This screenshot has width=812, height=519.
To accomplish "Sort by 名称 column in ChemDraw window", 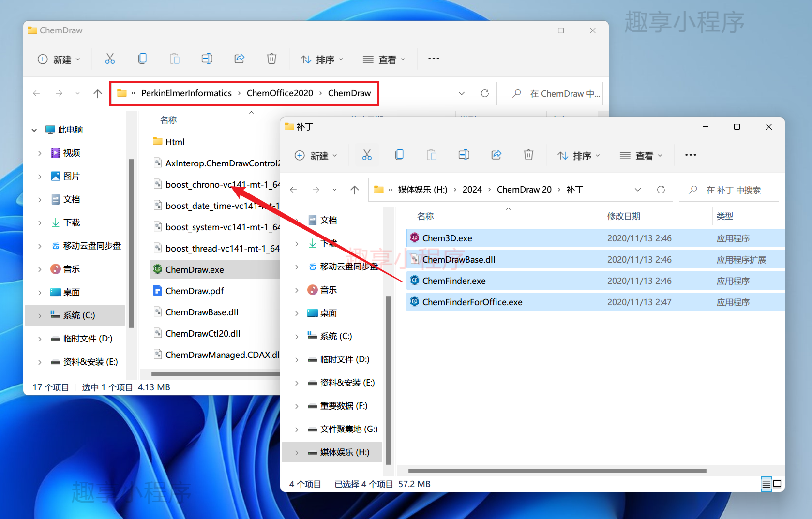I will coord(168,119).
